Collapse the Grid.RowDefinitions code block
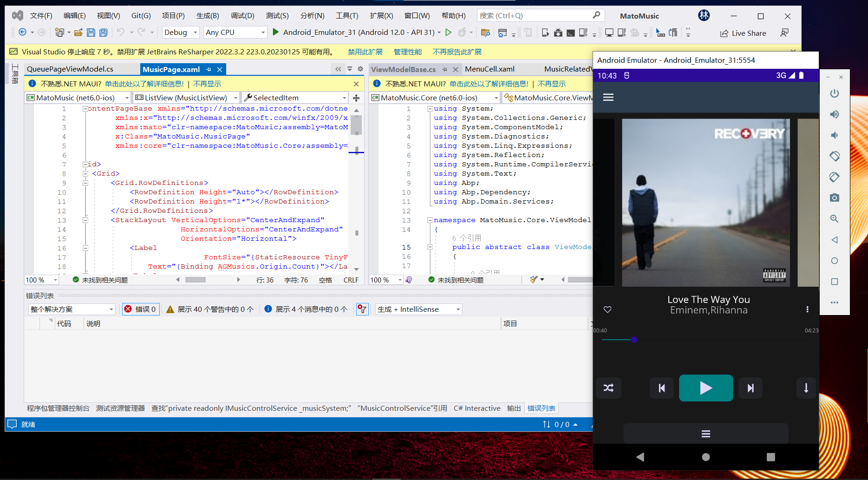Screen dimensions: 868x480 click(x=85, y=183)
